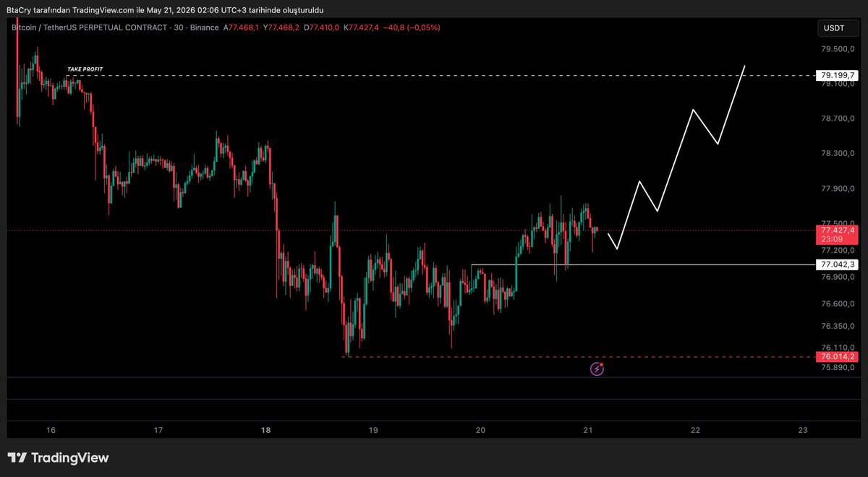Screen dimensions: 868x477
Task: Click the −40,8 (−0,05%) change value
Action: [x=412, y=27]
